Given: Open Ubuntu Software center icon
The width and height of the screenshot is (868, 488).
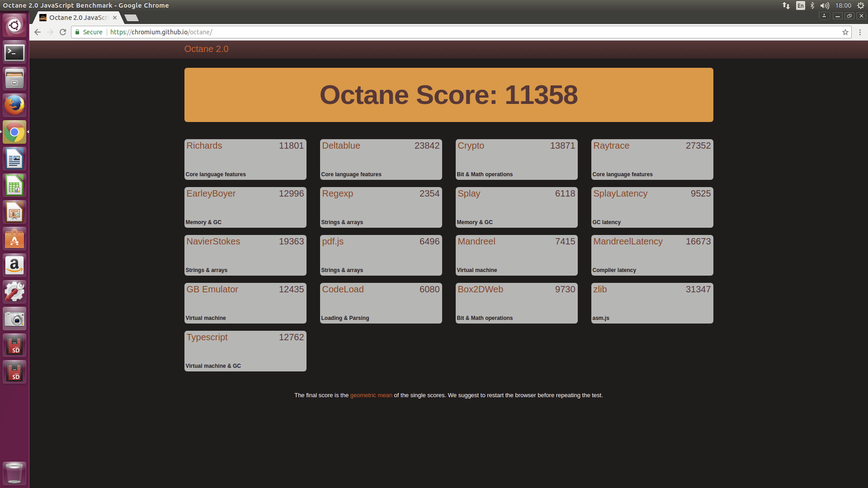Looking at the screenshot, I should click(x=14, y=239).
